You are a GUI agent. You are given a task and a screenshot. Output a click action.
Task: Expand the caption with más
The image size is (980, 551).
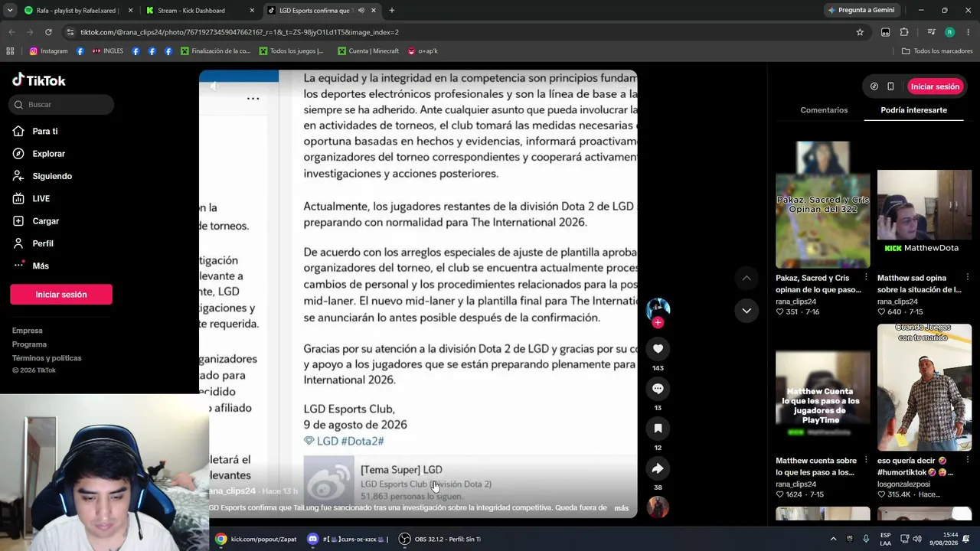621,508
